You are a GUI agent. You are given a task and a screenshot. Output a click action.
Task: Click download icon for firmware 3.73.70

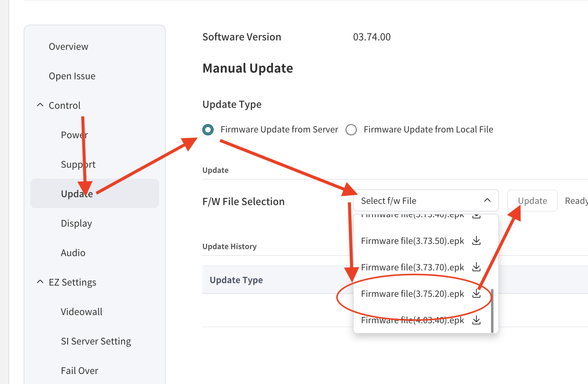coord(476,267)
